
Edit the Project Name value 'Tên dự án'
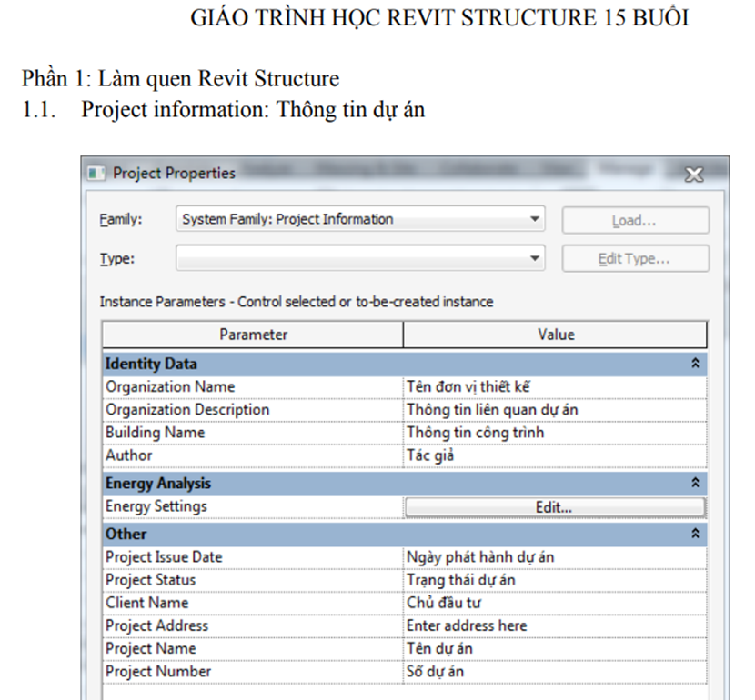pyautogui.click(x=555, y=648)
